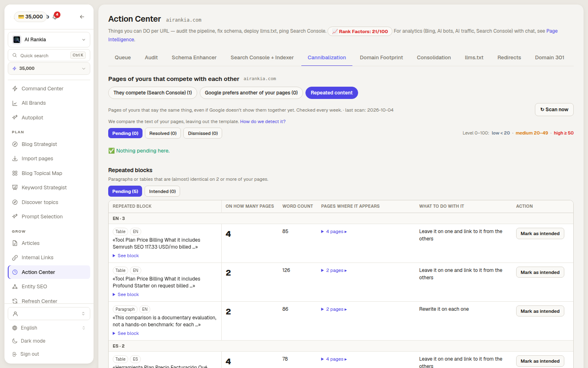Expand the 2 pages list for 126-word block
The image size is (588, 368).
[x=334, y=271]
